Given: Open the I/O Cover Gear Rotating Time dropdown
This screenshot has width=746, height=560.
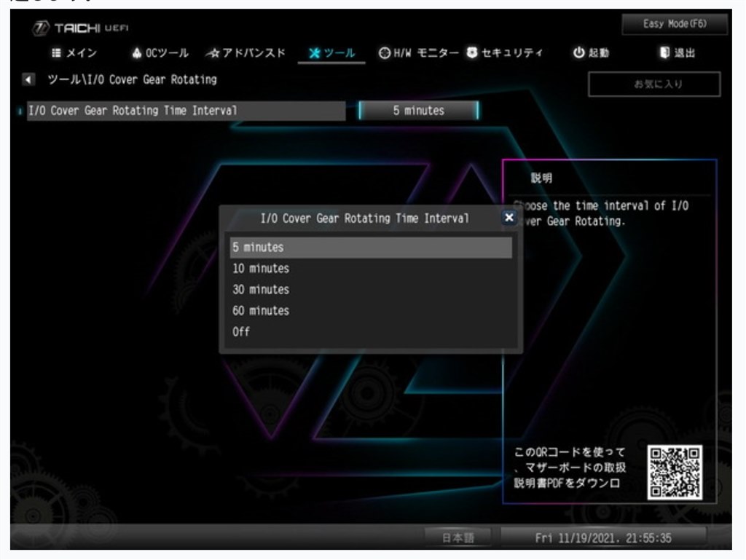Looking at the screenshot, I should (418, 111).
